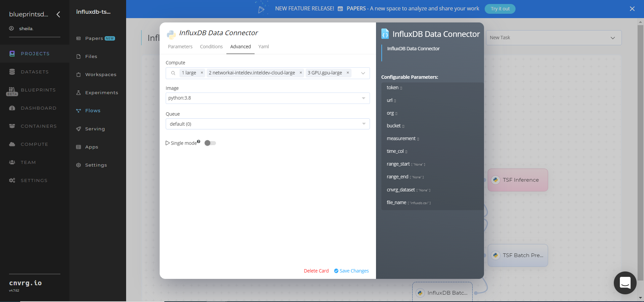Click Delete Card

click(316, 271)
